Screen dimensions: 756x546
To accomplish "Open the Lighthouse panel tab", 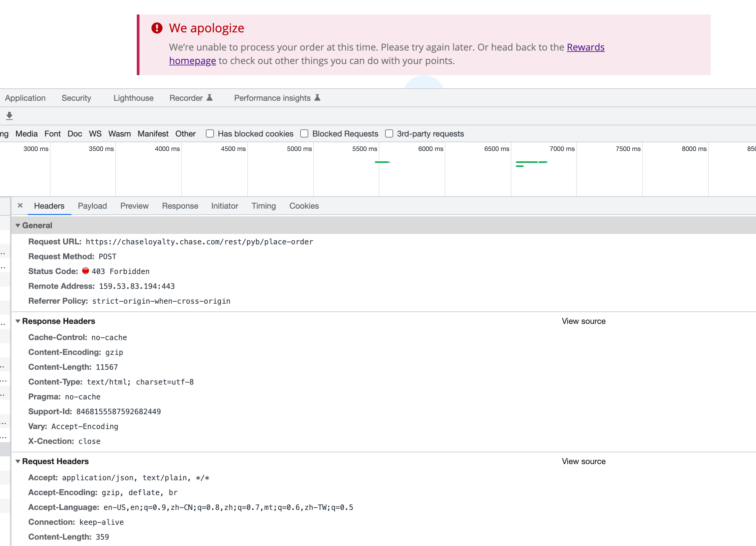I will pyautogui.click(x=133, y=98).
